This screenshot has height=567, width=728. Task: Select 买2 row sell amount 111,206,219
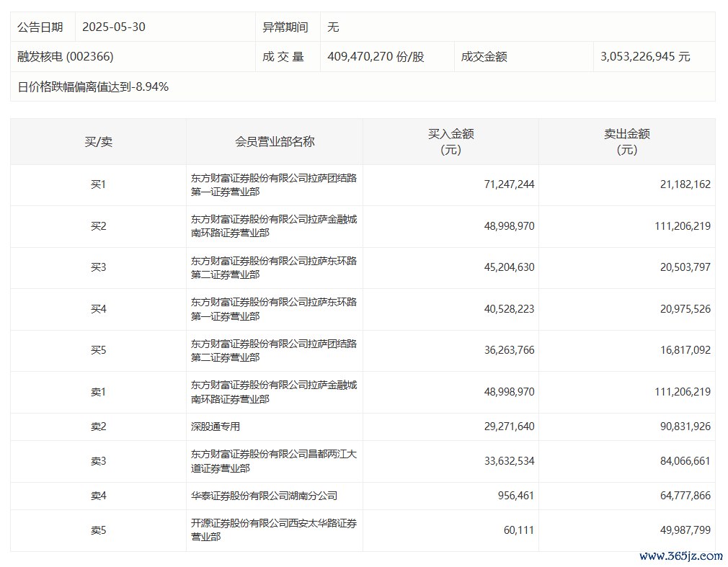tap(683, 226)
